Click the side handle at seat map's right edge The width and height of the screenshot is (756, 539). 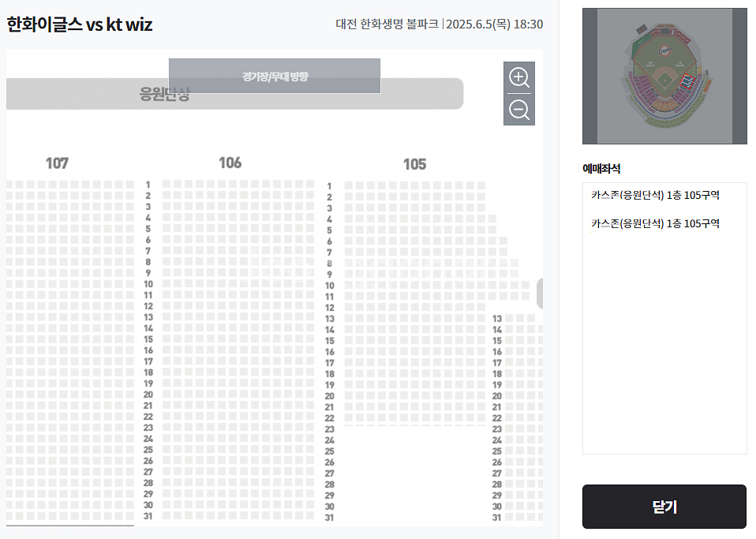coord(540,293)
